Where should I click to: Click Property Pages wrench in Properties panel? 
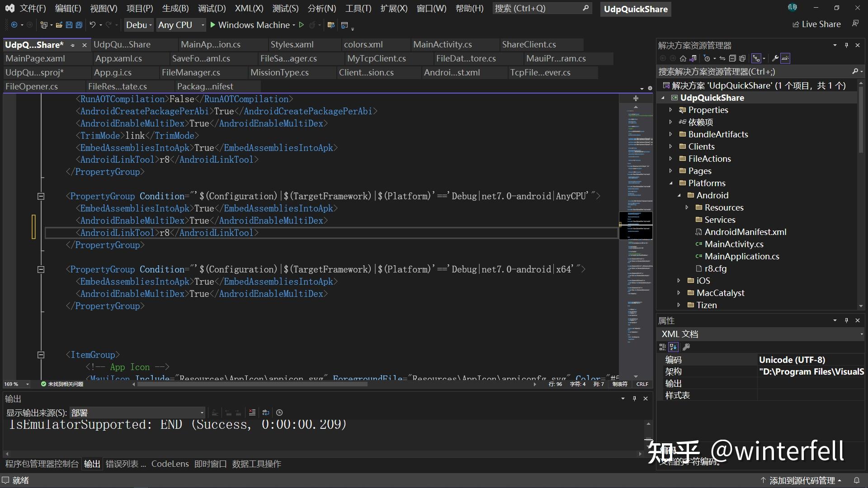click(x=686, y=347)
